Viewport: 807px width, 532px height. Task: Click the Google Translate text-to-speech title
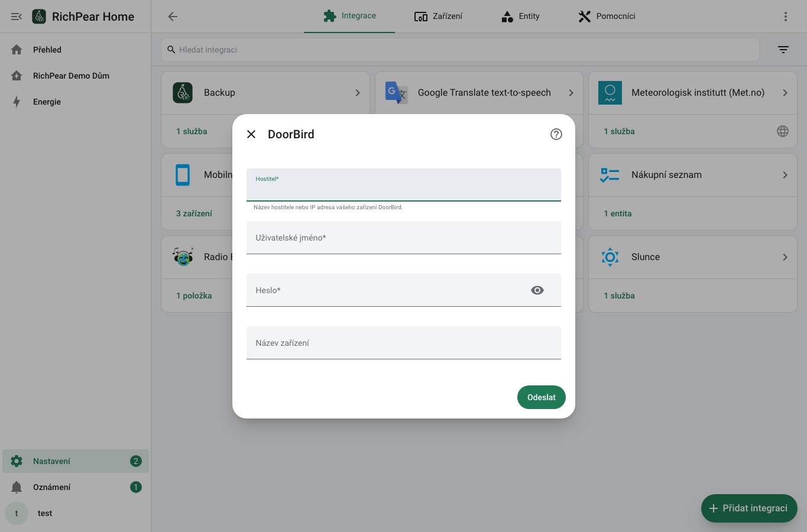[484, 93]
